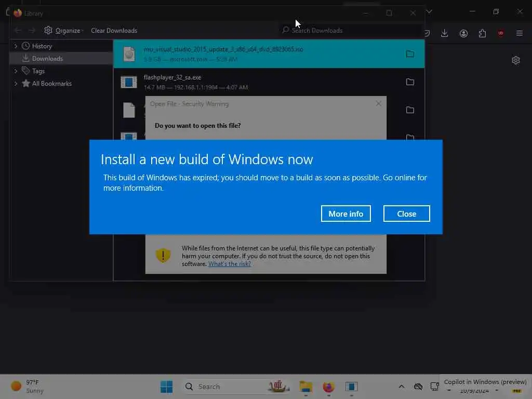532x399 pixels.
Task: Open the blue window app on taskbar
Action: (x=352, y=387)
